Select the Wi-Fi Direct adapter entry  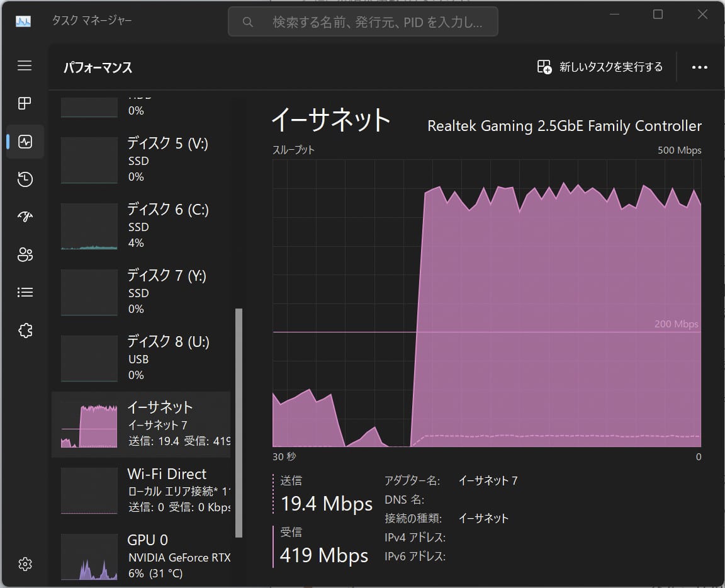click(x=141, y=491)
